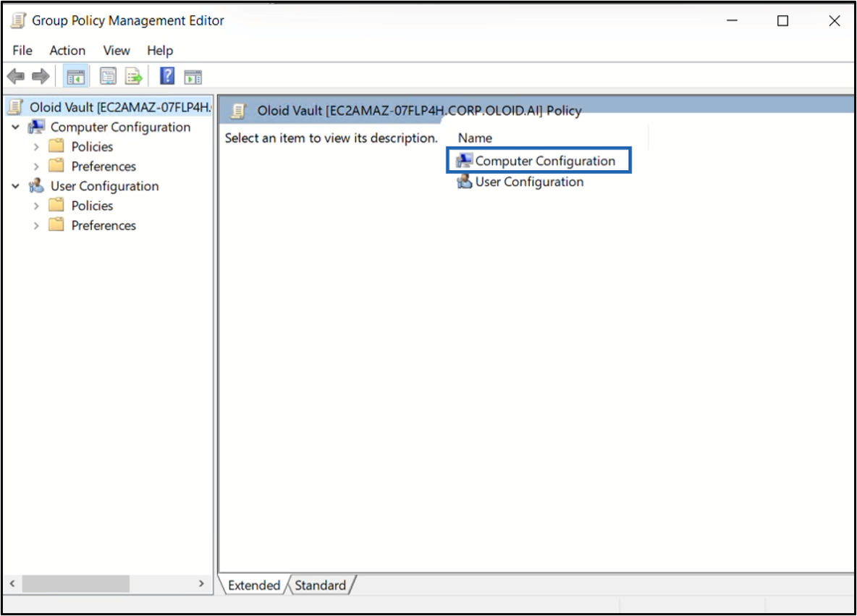Expand Preferences under User Configuration
This screenshot has width=857, height=616.
click(x=36, y=226)
